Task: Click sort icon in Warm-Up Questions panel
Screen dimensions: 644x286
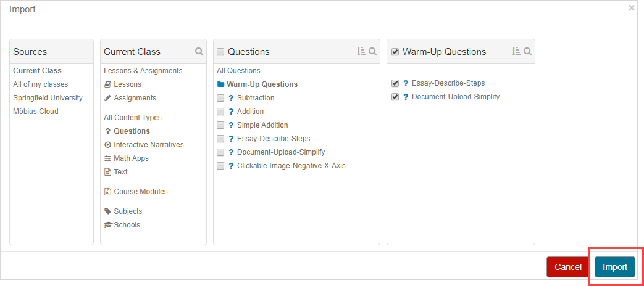Action: pos(516,52)
